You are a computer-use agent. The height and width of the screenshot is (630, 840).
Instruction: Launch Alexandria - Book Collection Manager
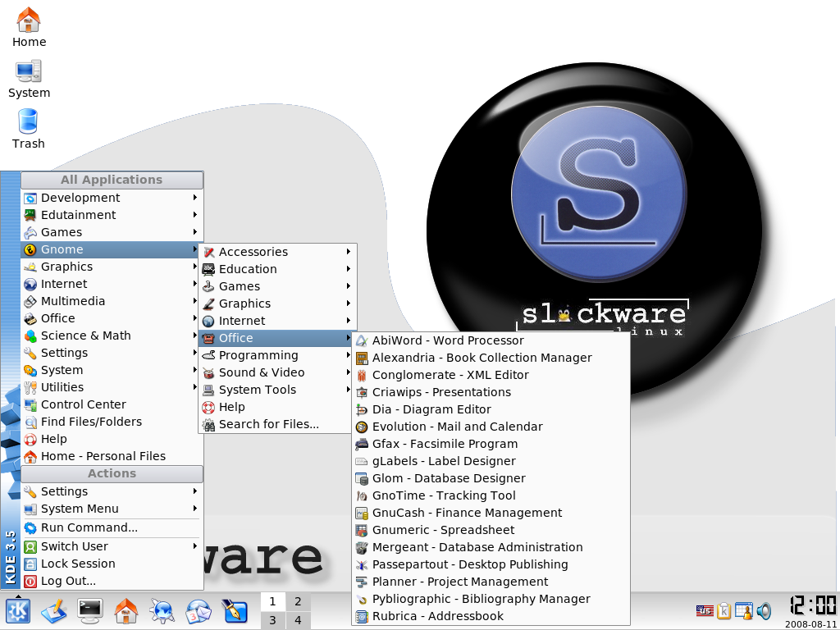(x=491, y=358)
